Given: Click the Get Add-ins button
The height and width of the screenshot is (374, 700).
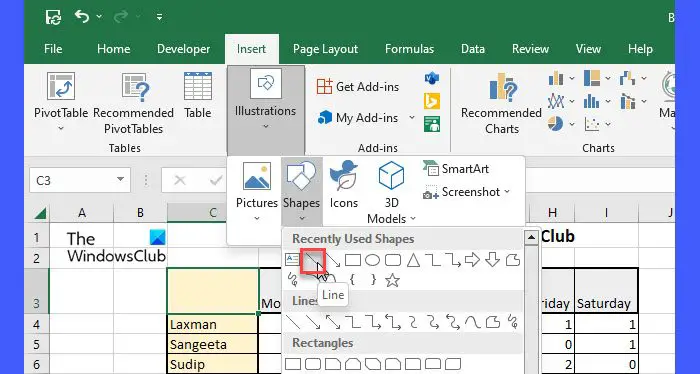Looking at the screenshot, I should [x=358, y=87].
